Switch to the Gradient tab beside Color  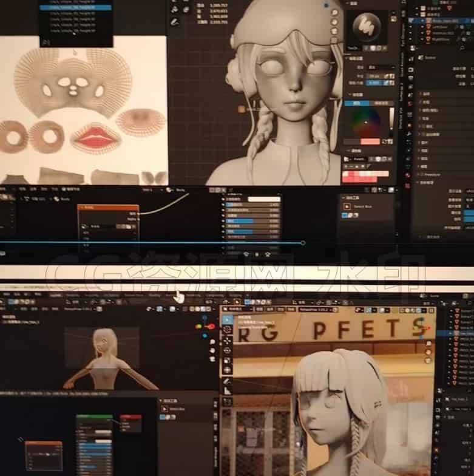pyautogui.click(x=381, y=103)
